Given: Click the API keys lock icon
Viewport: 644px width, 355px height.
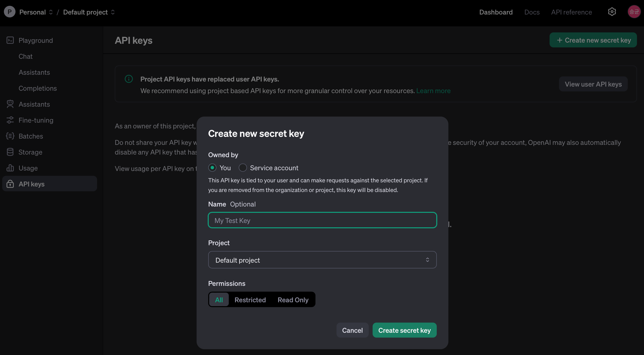Looking at the screenshot, I should (x=10, y=184).
